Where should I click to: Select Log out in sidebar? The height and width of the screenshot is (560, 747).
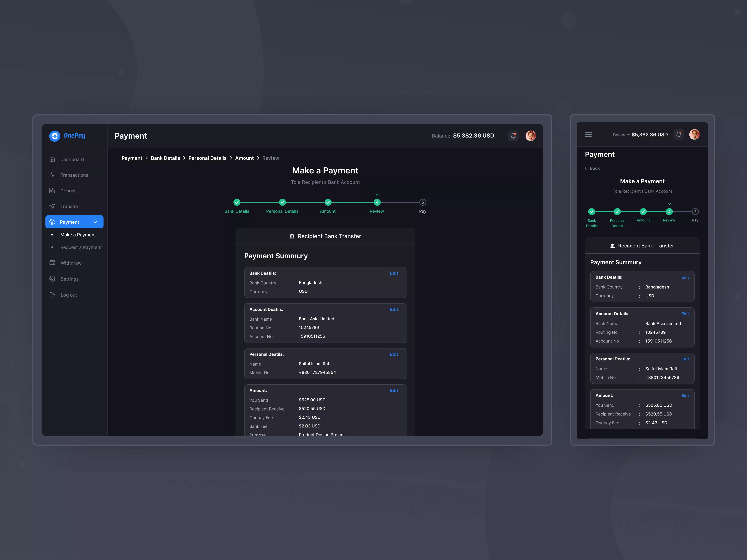(69, 295)
